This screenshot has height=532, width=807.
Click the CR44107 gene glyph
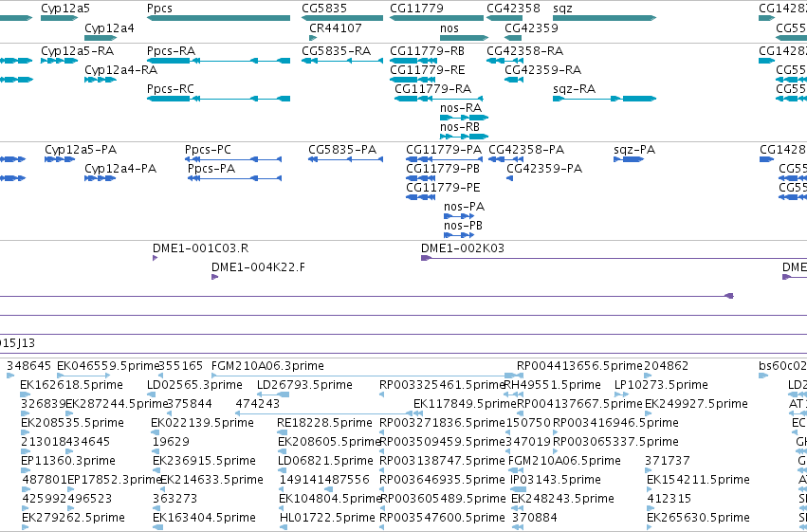tap(313, 38)
